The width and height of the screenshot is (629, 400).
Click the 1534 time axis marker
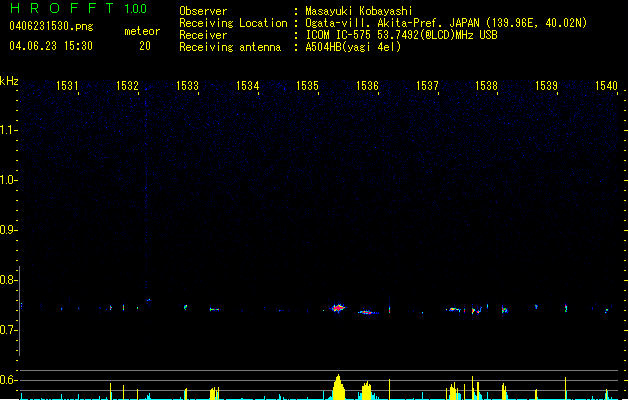pyautogui.click(x=247, y=86)
